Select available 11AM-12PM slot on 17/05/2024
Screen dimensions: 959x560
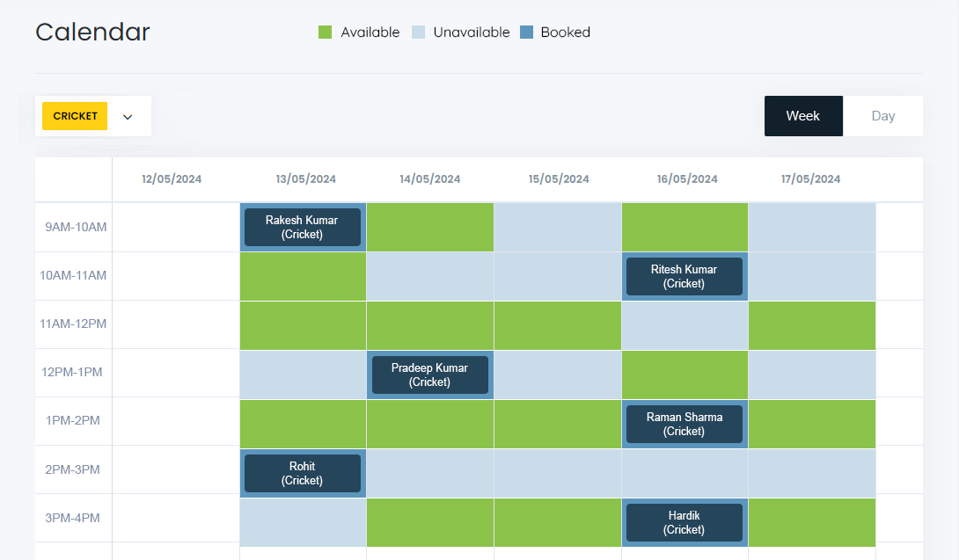coord(811,325)
